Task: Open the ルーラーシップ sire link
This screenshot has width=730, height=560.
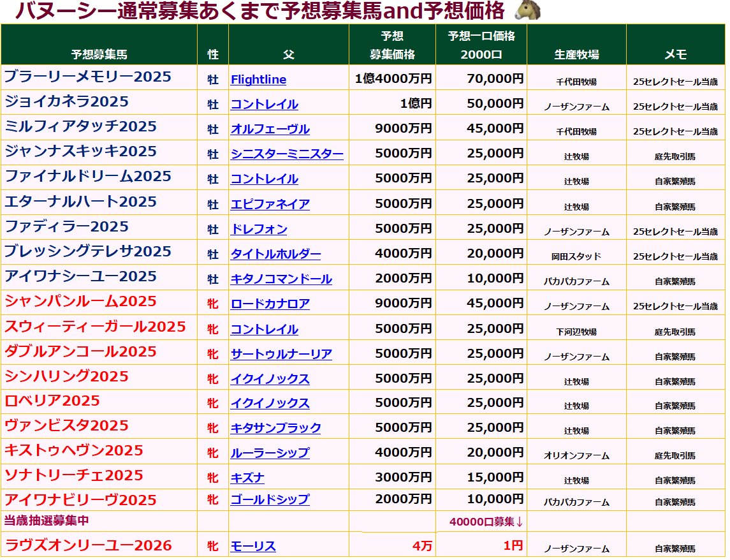Action: [x=270, y=453]
